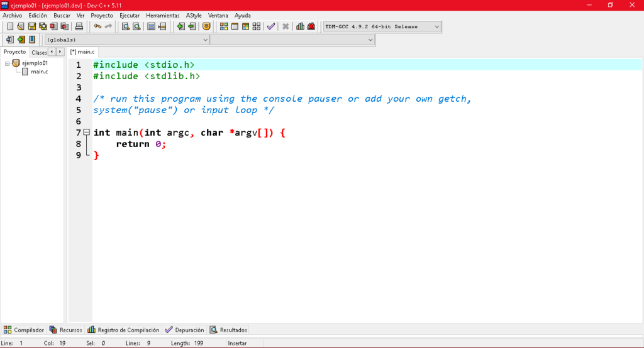Viewport: 644px width, 348px height.
Task: Click the Run window toolbar icon
Action: click(x=235, y=26)
